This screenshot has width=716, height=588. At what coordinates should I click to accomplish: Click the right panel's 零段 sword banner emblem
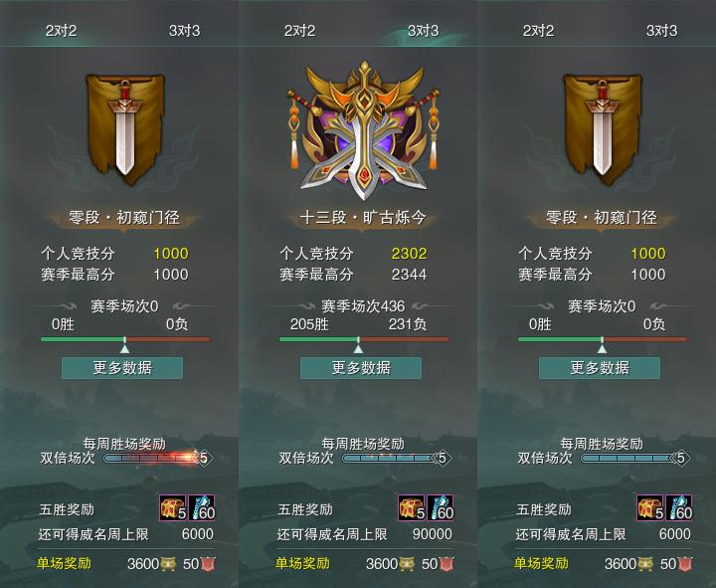[x=603, y=129]
